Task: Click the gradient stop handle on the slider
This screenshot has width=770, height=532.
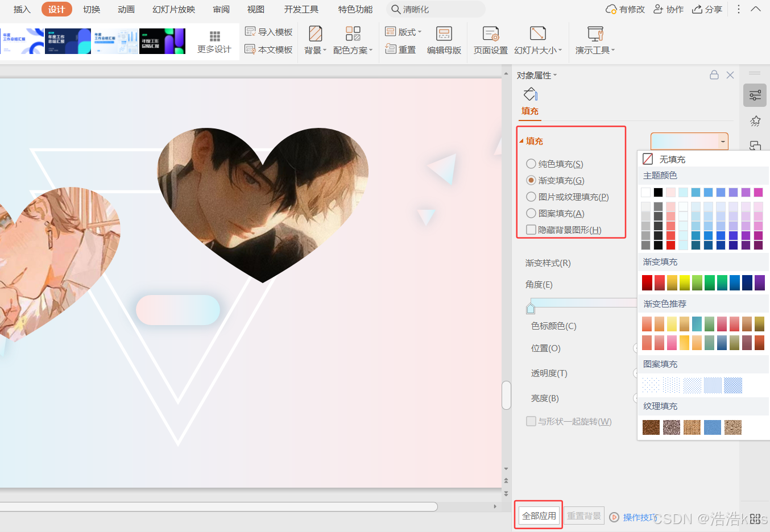Action: point(531,308)
